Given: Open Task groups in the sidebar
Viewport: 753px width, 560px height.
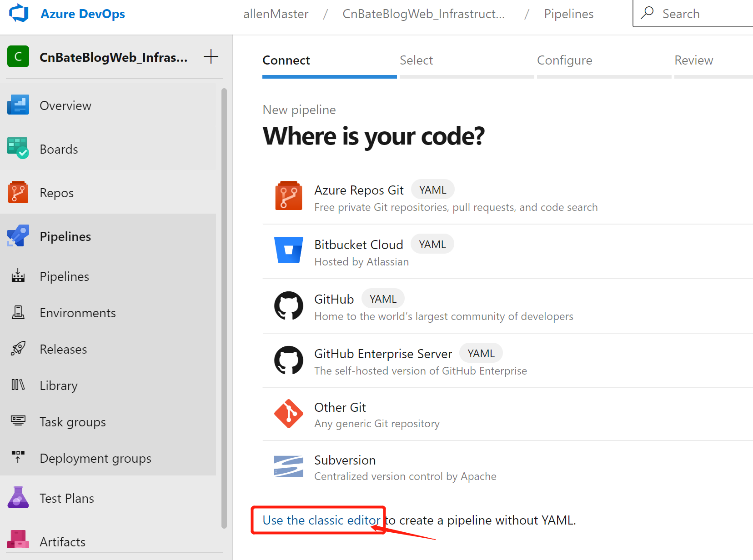Looking at the screenshot, I should pyautogui.click(x=73, y=422).
